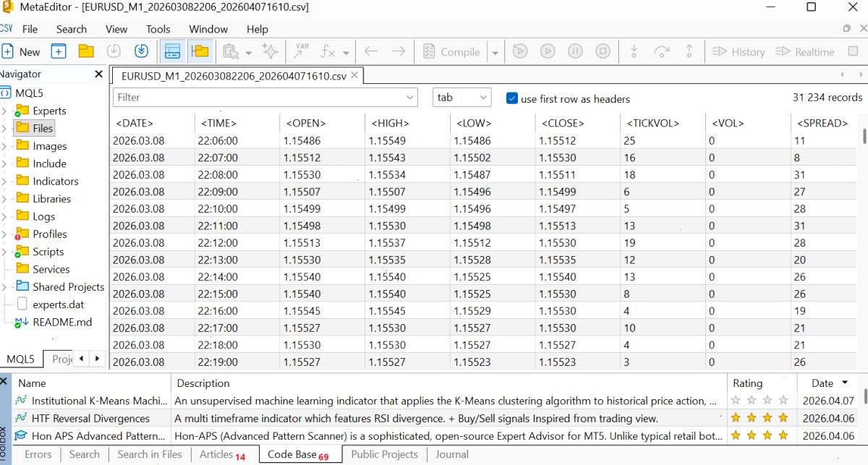Switch to the Public Projects tab
Image resolution: width=868 pixels, height=465 pixels.
(x=384, y=454)
